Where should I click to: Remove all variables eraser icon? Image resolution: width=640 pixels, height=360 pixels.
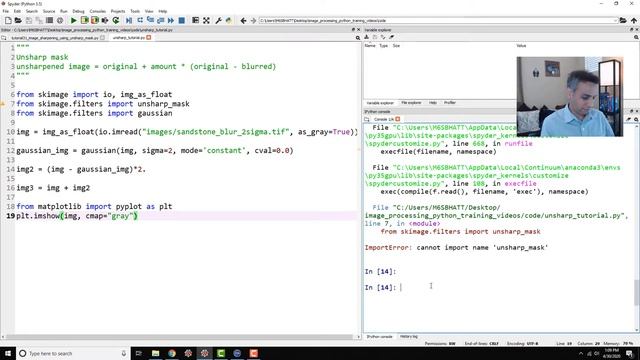pyautogui.click(x=391, y=37)
